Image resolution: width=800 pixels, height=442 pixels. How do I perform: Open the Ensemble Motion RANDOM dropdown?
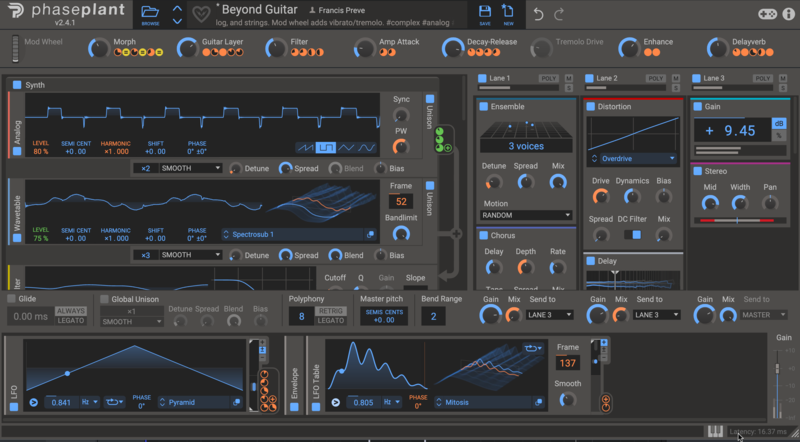(x=526, y=215)
